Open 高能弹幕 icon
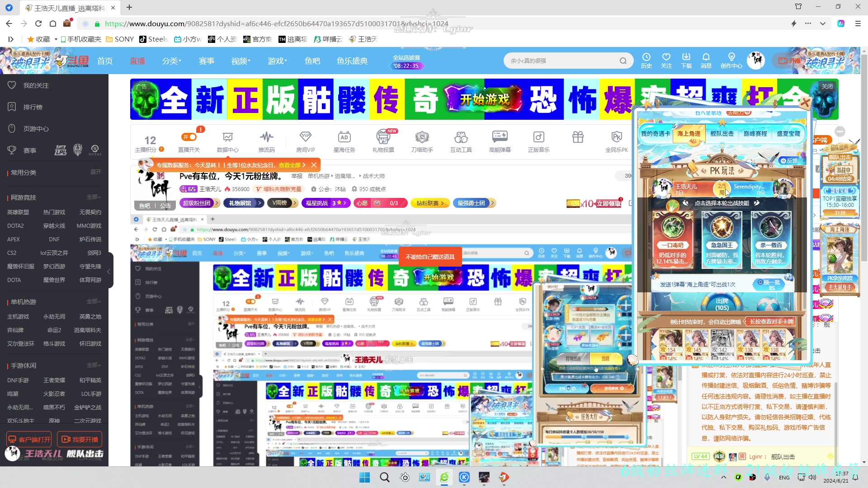This screenshot has width=868, height=488. pos(500,141)
